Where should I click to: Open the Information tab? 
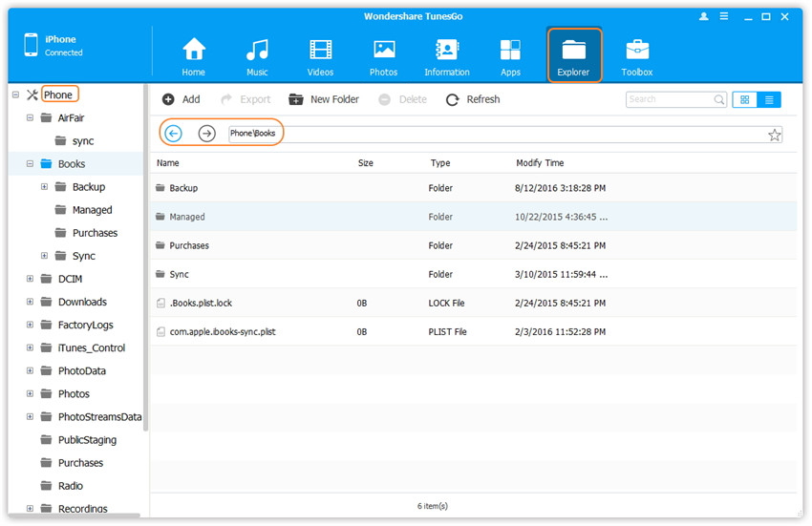pyautogui.click(x=447, y=57)
